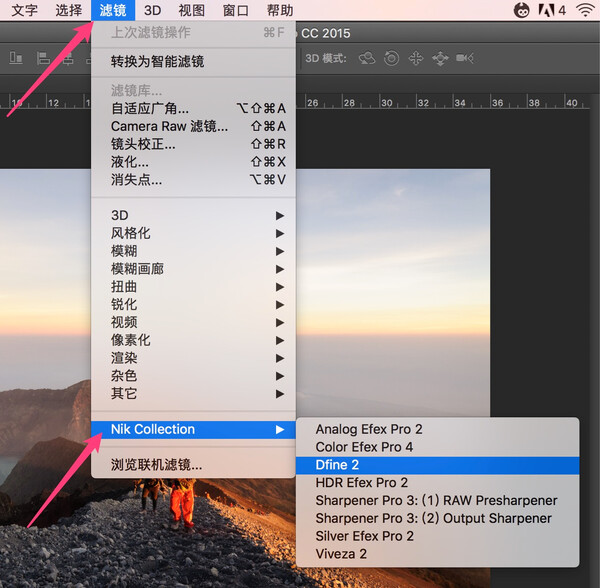Select Dfine 2 in submenu
Viewport: 600px width, 588px height.
click(437, 465)
